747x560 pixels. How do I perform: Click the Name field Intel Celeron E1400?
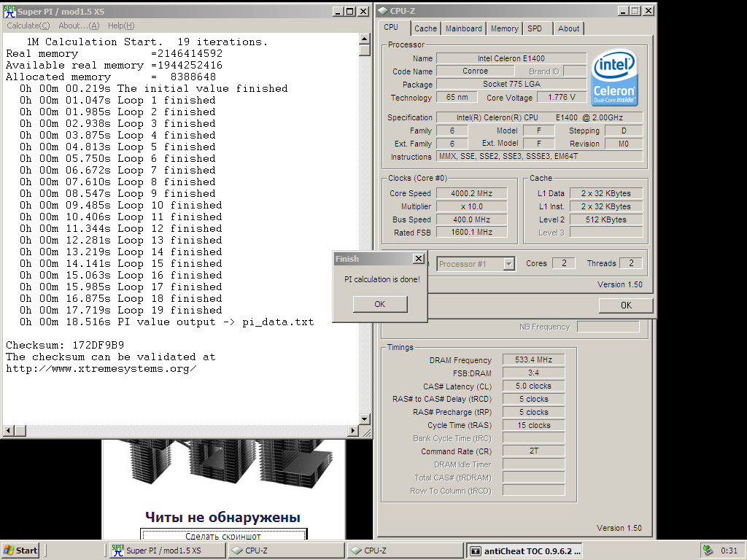point(511,58)
